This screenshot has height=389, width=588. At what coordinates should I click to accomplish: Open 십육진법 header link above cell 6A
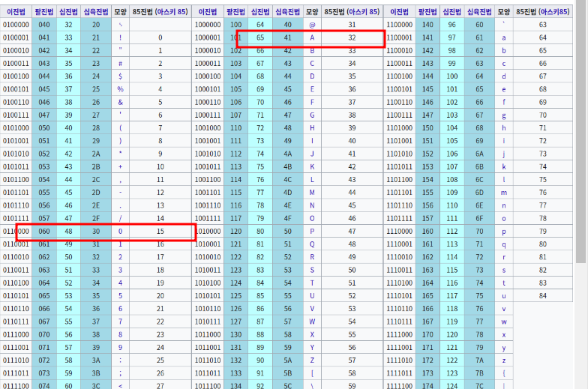coord(479,12)
